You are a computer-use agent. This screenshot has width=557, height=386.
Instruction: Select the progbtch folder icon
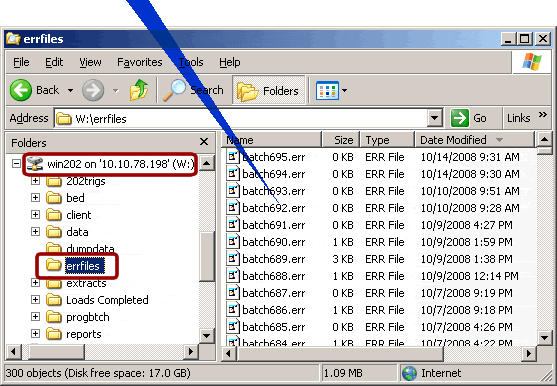click(x=54, y=317)
